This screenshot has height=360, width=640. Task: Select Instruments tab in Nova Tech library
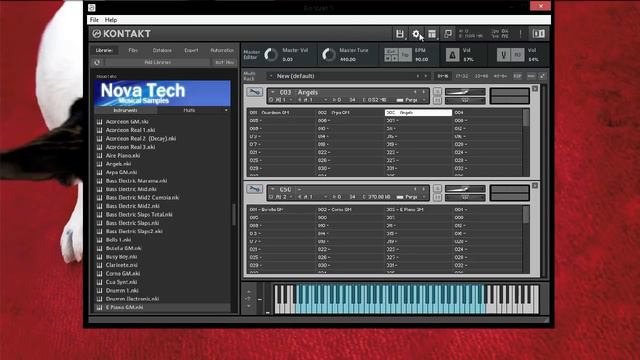125,111
